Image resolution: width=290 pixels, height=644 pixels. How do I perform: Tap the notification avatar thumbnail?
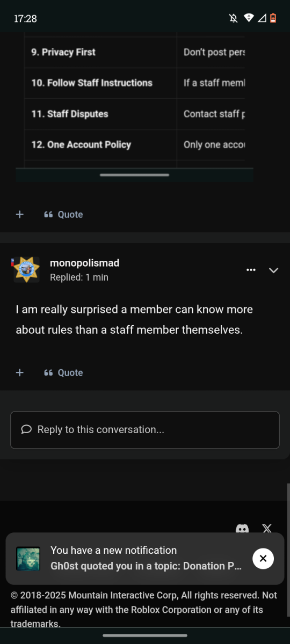tap(28, 559)
